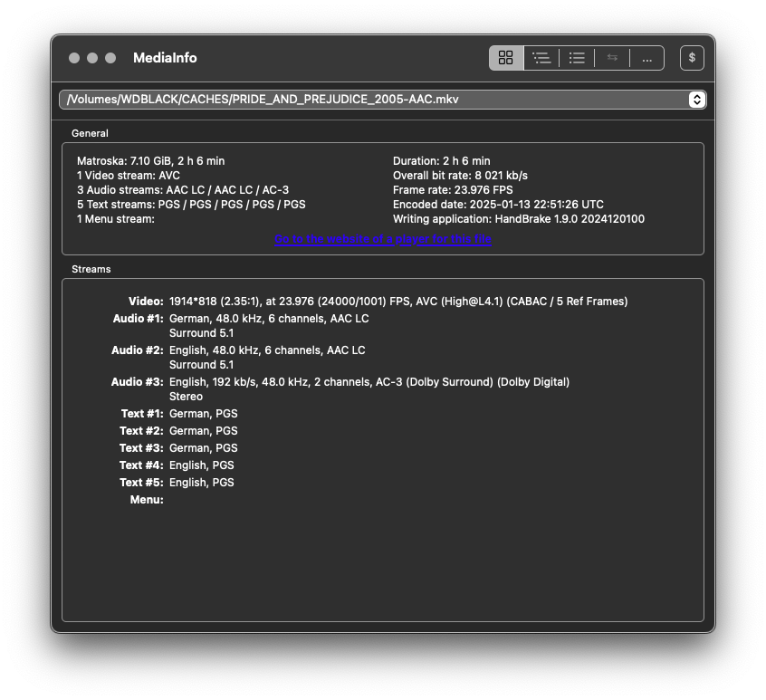Image resolution: width=766 pixels, height=700 pixels.
Task: Switch to the Easy view grid icon
Action: pyautogui.click(x=506, y=58)
